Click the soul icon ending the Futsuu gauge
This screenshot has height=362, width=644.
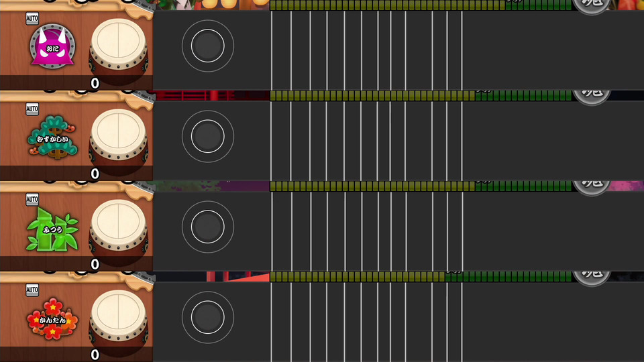[x=592, y=186]
